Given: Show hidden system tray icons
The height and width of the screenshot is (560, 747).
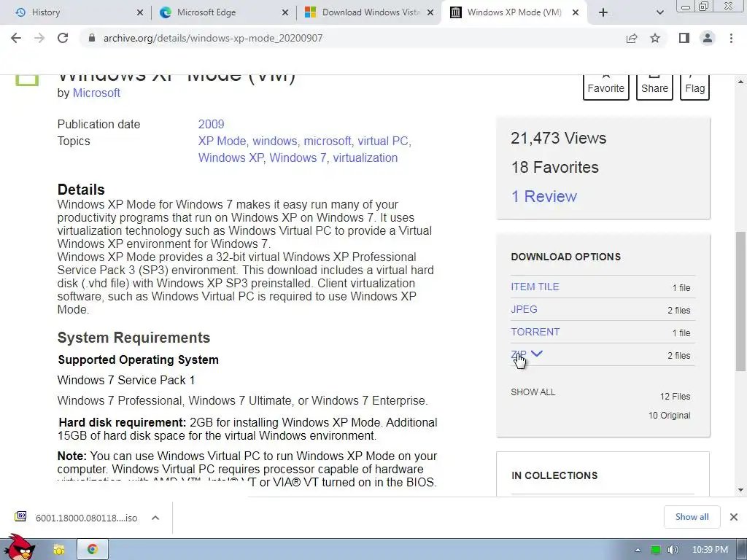Looking at the screenshot, I should (638, 550).
